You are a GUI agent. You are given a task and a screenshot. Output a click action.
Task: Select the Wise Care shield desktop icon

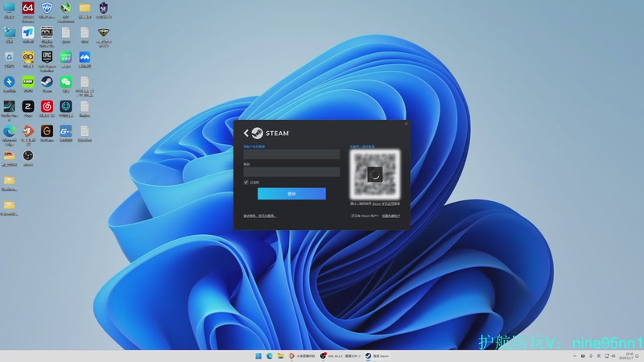[47, 8]
